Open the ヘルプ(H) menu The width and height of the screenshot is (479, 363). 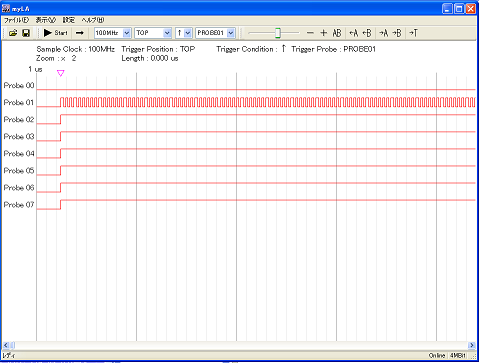click(93, 20)
